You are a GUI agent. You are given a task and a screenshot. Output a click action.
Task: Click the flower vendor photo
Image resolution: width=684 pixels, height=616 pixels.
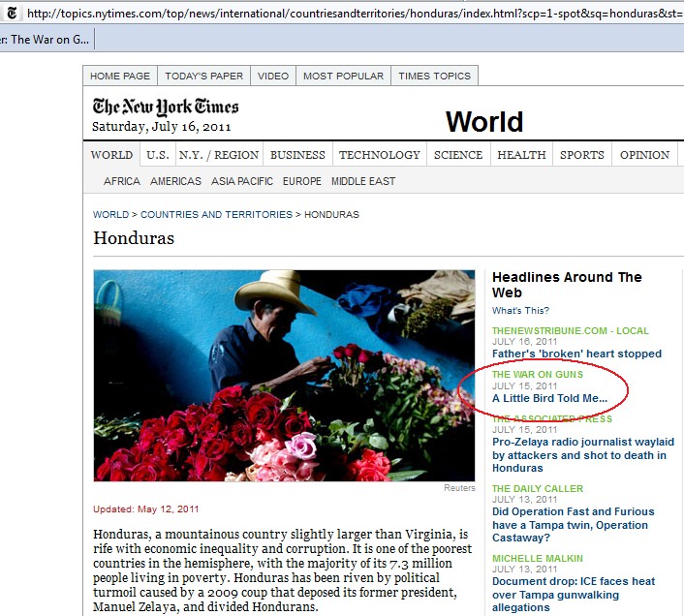[x=284, y=376]
